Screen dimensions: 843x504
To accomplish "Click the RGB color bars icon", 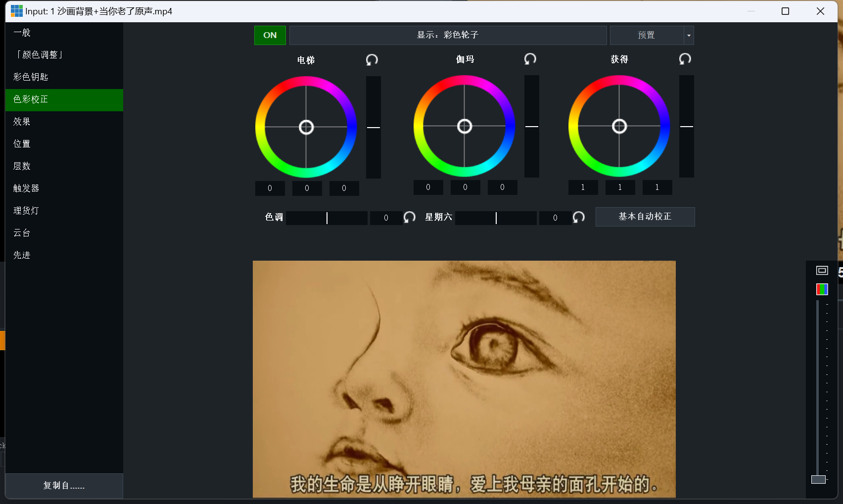I will click(822, 289).
